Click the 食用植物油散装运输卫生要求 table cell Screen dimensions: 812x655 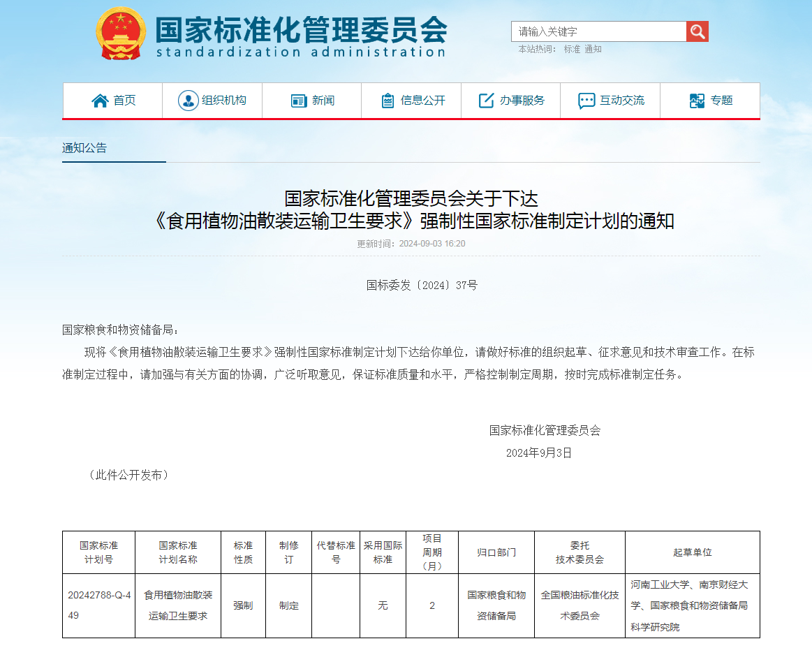(178, 605)
